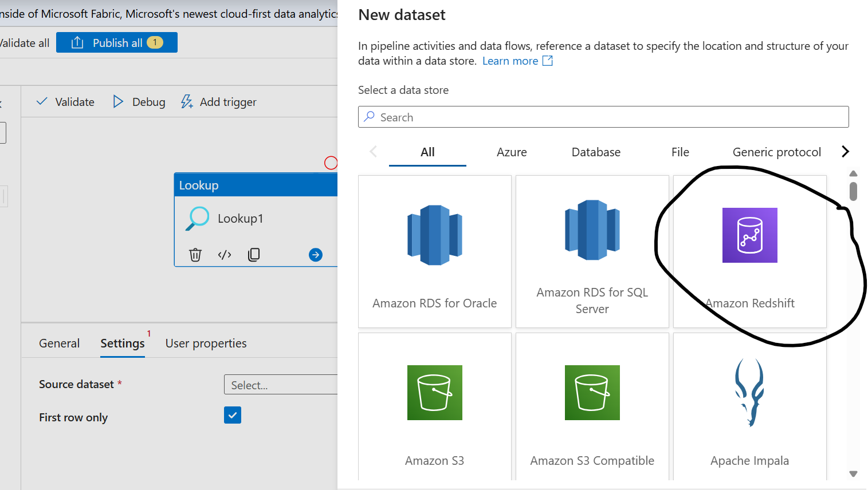Select Amazon RDS for Oracle connector
The height and width of the screenshot is (490, 868).
pos(434,252)
